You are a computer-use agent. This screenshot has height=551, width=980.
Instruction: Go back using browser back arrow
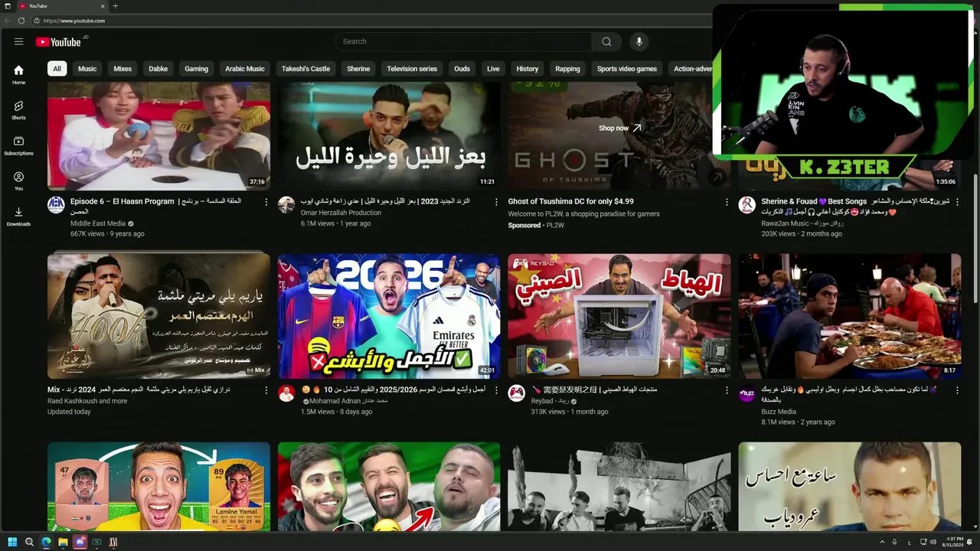[x=8, y=21]
